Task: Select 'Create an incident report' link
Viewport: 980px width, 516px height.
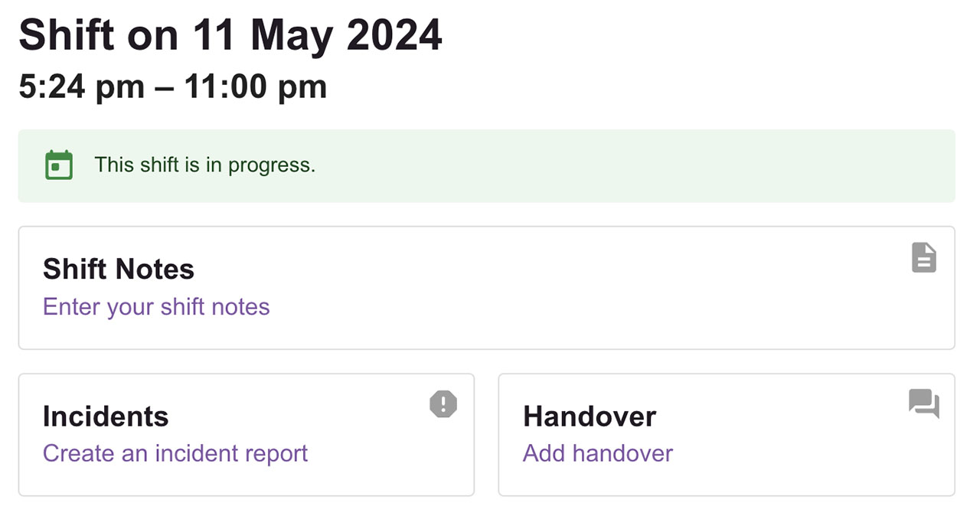Action: pos(175,453)
